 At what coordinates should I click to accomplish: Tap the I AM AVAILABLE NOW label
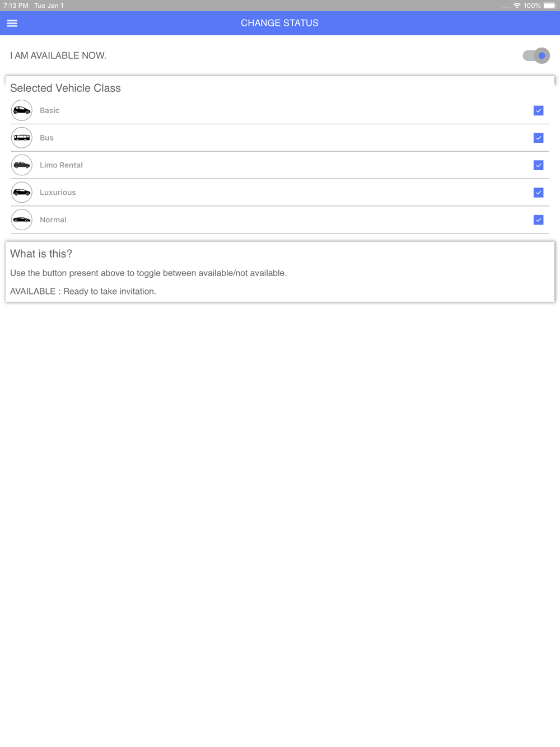point(58,55)
